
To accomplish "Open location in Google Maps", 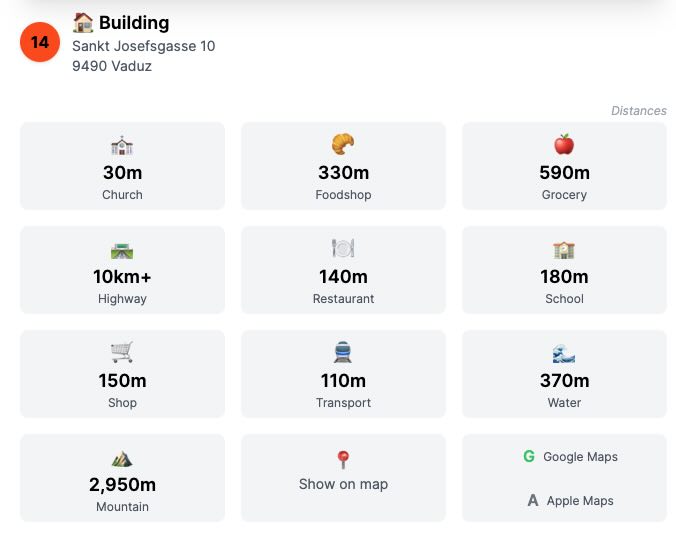I will [570, 456].
